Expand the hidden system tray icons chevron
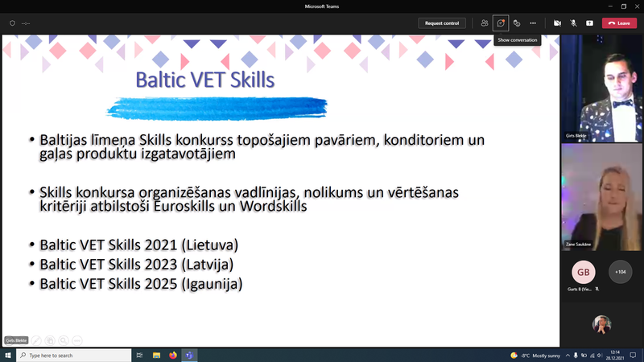This screenshot has height=362, width=644. (x=568, y=356)
